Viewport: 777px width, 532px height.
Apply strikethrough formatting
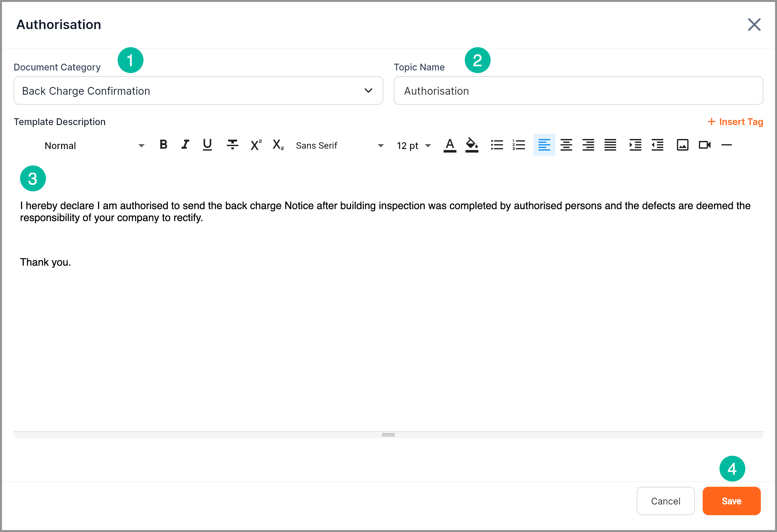tap(232, 145)
